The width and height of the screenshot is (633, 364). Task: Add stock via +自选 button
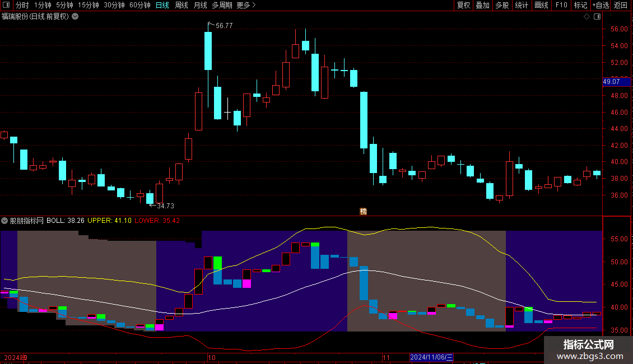[601, 5]
